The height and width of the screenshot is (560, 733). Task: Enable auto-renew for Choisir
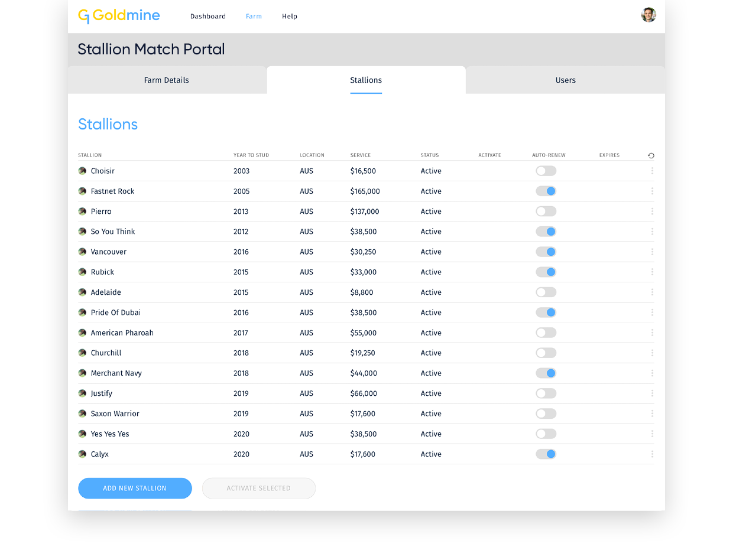(546, 171)
